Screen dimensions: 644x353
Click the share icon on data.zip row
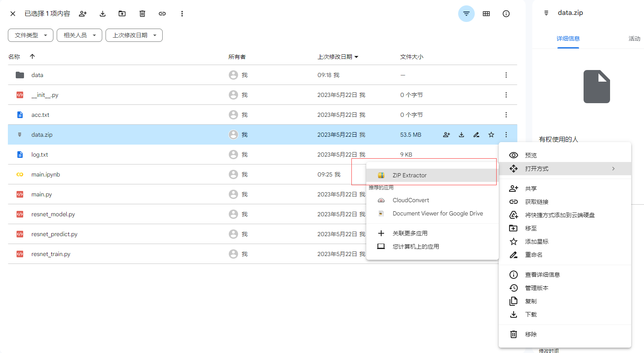pos(447,135)
